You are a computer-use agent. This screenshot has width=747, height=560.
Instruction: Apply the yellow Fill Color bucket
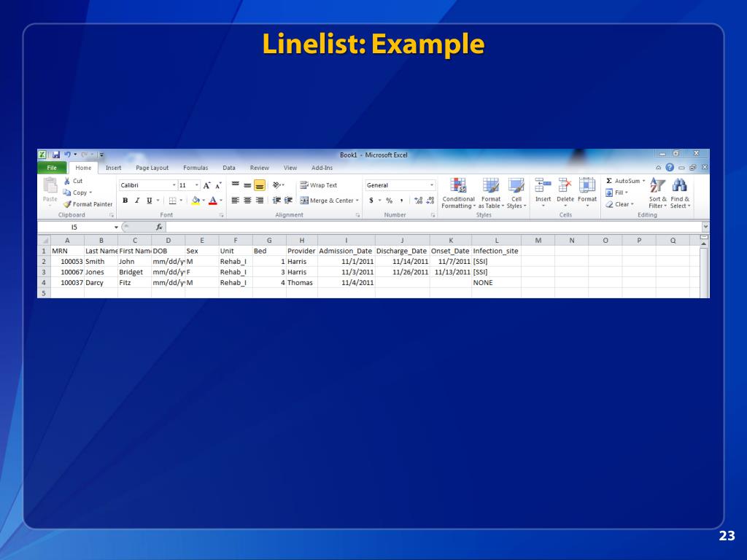[x=196, y=201]
